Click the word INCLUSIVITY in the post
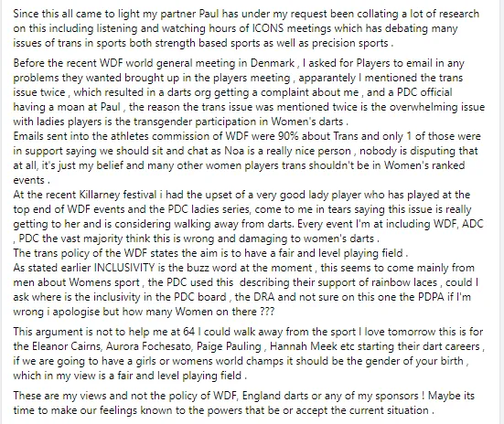504x424 pixels. click(x=124, y=268)
